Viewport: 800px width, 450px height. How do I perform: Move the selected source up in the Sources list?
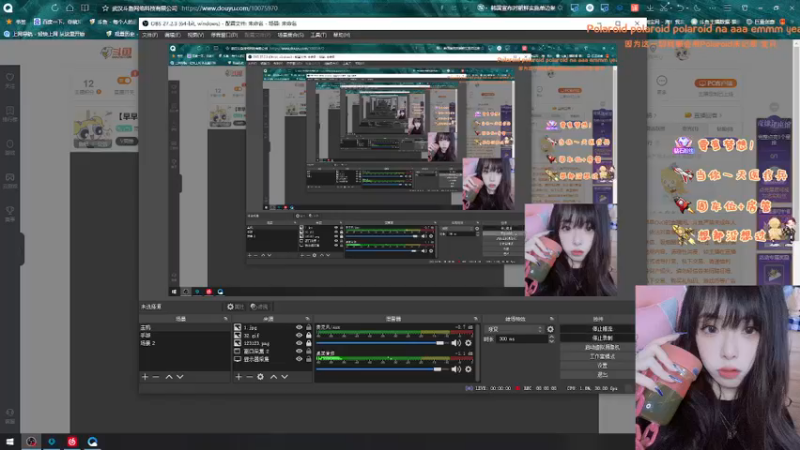click(273, 377)
